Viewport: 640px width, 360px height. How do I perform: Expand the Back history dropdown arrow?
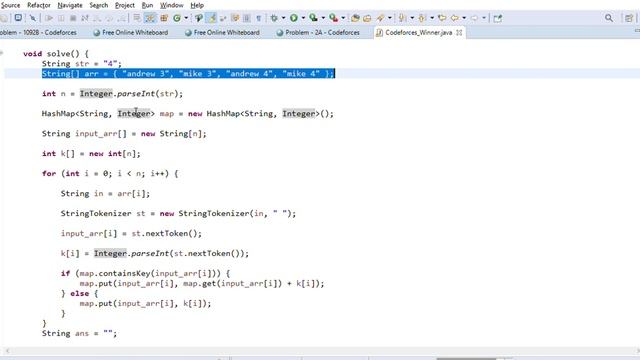point(464,18)
